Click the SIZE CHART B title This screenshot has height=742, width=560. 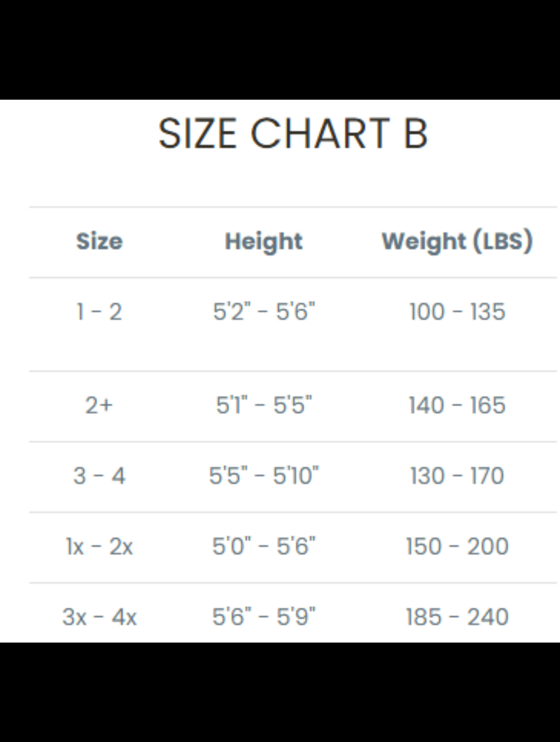293,133
